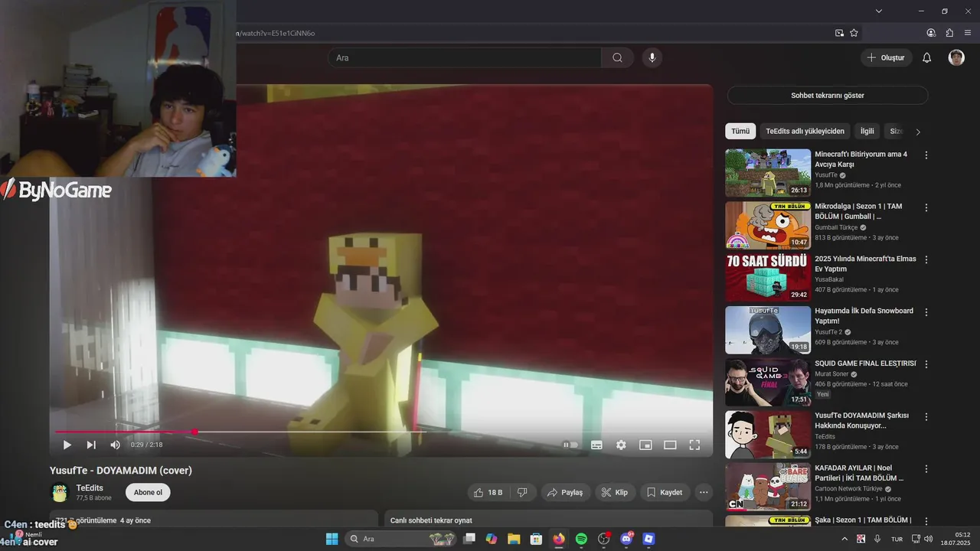
Task: Open the Windows Start menu
Action: pyautogui.click(x=332, y=539)
